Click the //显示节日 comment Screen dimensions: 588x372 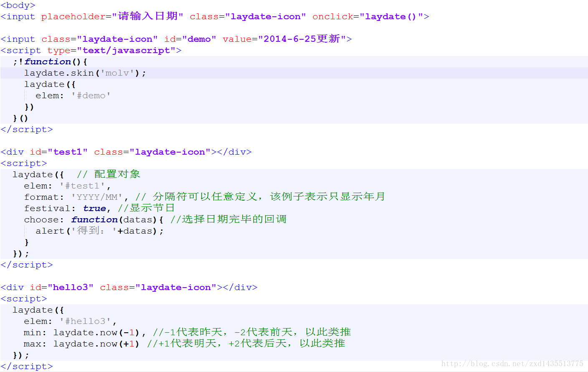click(x=146, y=208)
